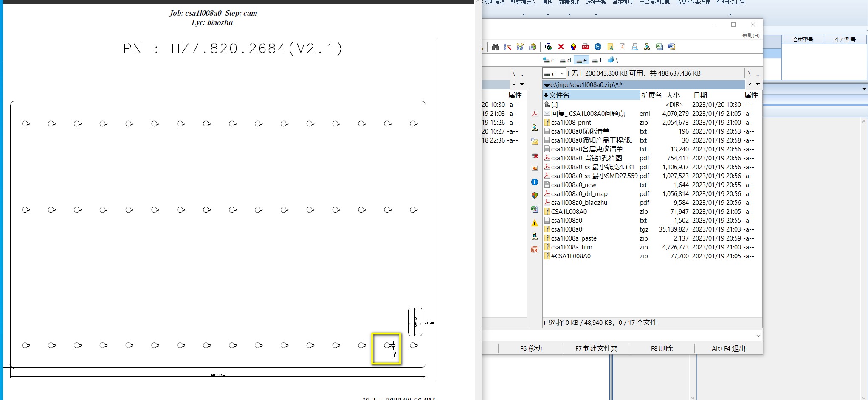868x400 pixels.
Task: Open the command line dropdown arrow
Action: (x=758, y=336)
